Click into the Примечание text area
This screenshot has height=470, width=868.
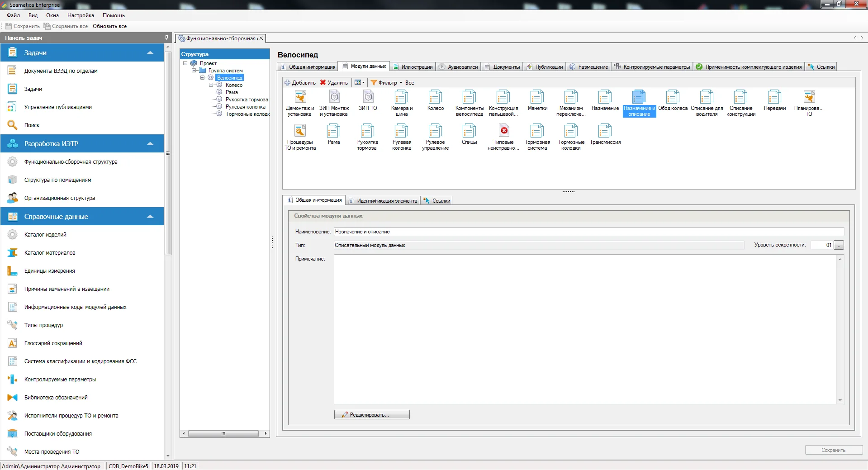[585, 329]
